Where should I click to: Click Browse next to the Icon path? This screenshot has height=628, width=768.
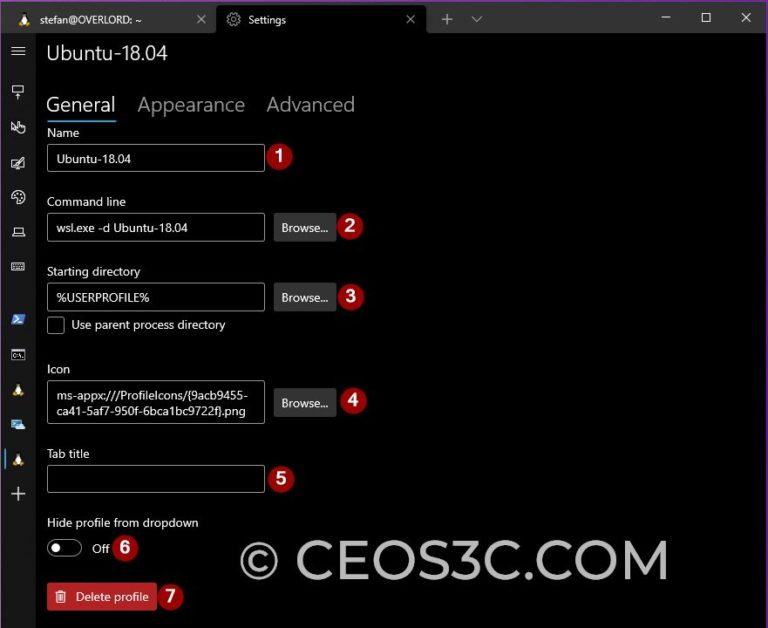tap(304, 403)
